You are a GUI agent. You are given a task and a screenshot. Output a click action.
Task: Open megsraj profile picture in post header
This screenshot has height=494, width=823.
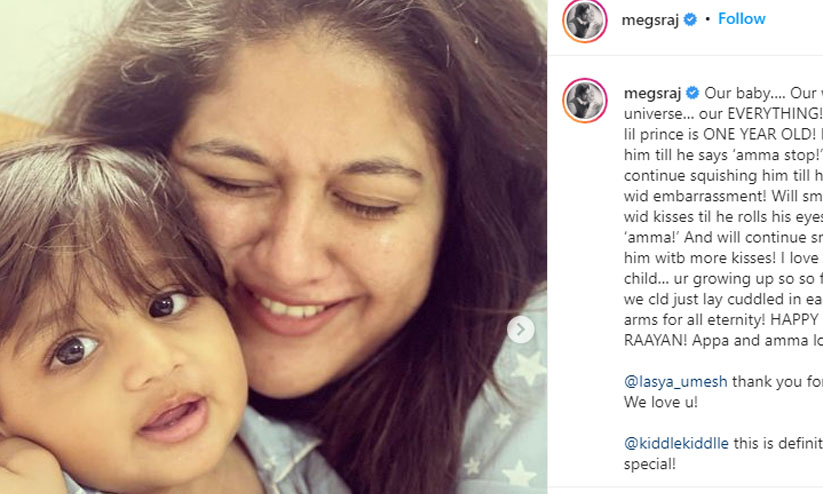click(x=584, y=21)
